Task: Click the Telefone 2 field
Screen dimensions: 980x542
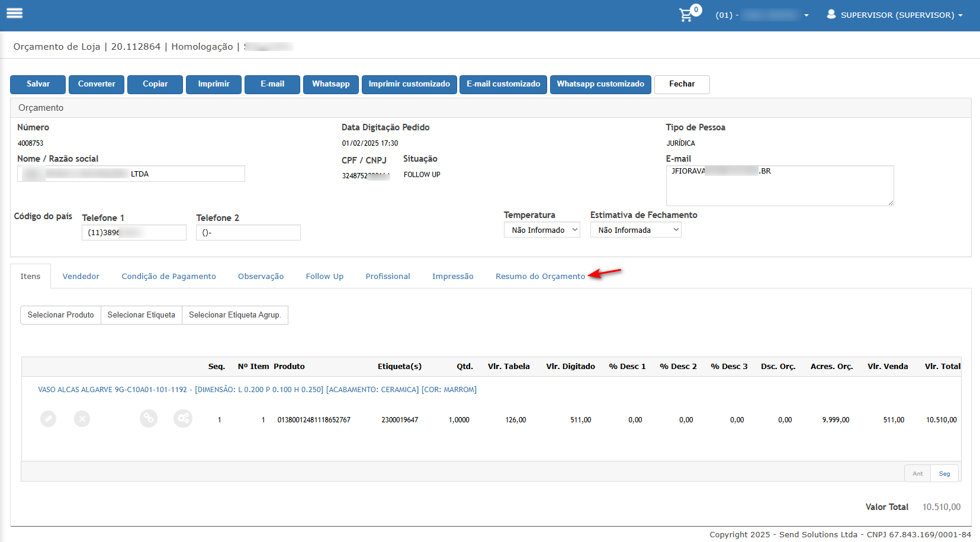Action: tap(248, 232)
